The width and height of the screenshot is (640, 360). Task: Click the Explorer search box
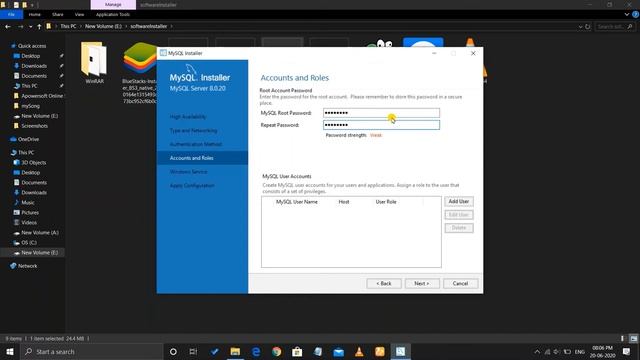[x=614, y=27]
